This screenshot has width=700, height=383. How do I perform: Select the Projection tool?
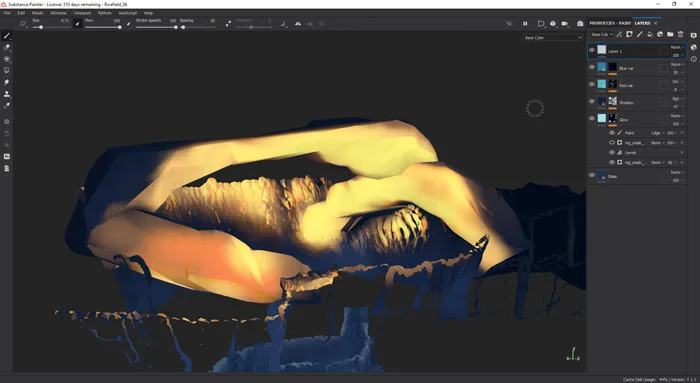7,59
